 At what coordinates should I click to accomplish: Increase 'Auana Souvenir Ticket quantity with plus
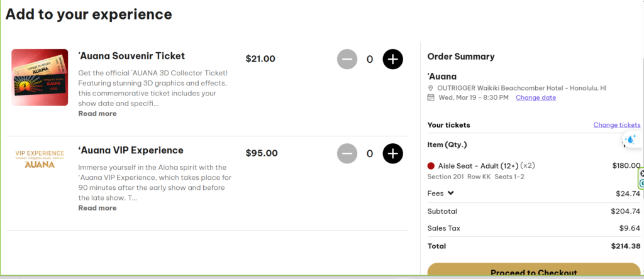pyautogui.click(x=392, y=59)
